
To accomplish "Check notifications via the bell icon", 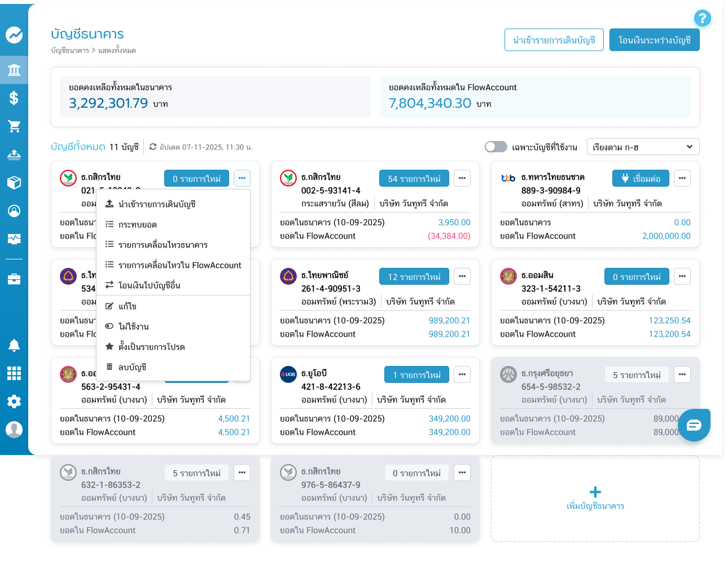I will pos(14,345).
